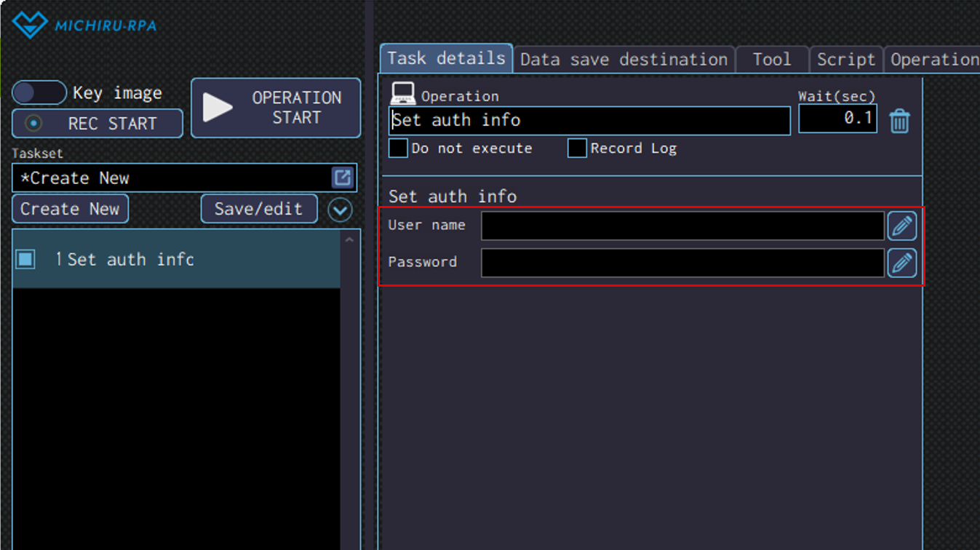Expand the circular chevron next to Save/edit
Viewport: 980px width, 550px height.
[x=340, y=210]
